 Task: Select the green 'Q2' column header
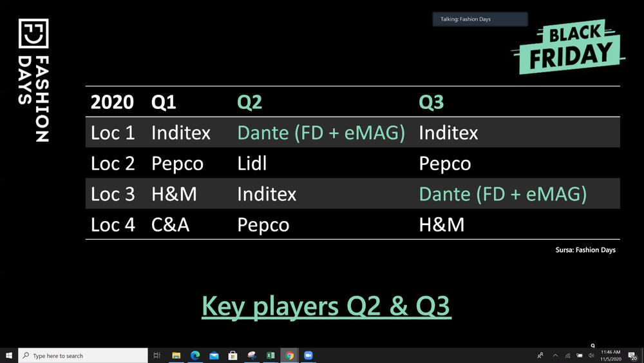tap(250, 103)
